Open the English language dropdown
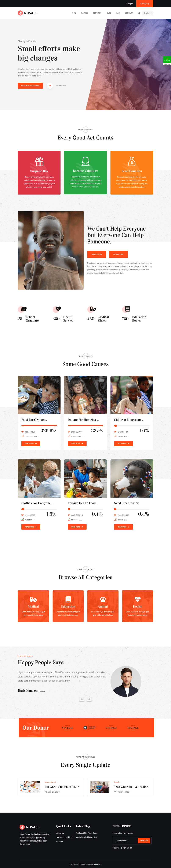This screenshot has width=171, height=868. tap(148, 13)
